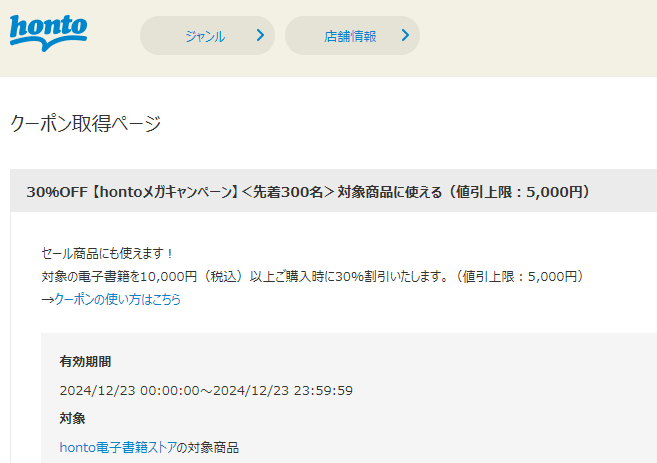This screenshot has width=657, height=463.
Task: Select the クーポン取得ページ heading
Action: coord(85,124)
